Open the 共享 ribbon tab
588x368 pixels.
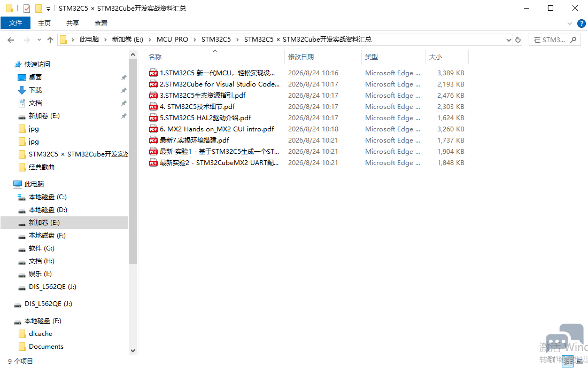tap(72, 24)
